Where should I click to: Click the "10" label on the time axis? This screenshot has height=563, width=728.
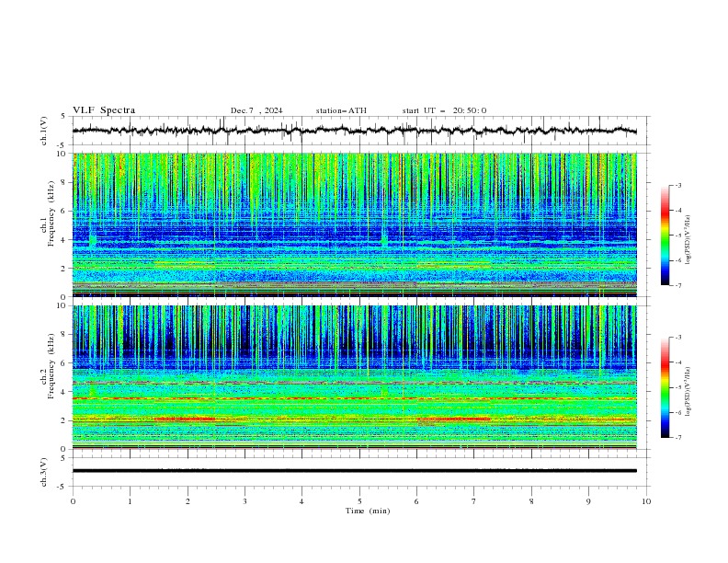pos(646,501)
